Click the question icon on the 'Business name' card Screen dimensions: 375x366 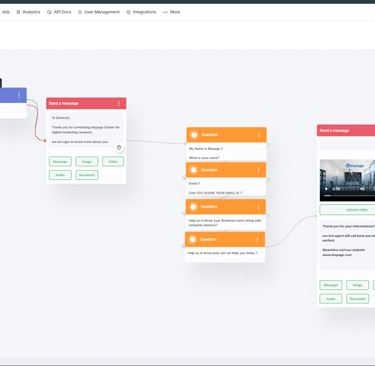click(x=193, y=207)
